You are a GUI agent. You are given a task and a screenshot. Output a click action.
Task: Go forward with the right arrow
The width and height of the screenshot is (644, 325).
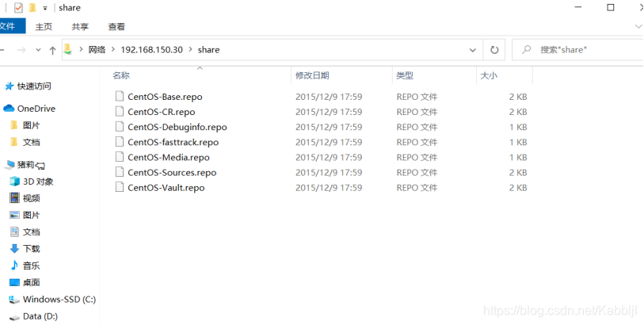tap(21, 50)
